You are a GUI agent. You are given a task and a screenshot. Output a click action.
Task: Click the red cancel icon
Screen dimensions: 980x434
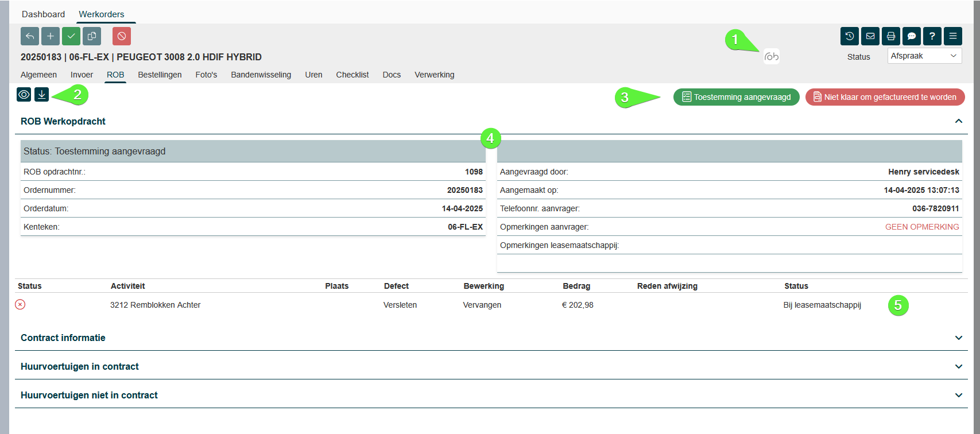click(122, 36)
